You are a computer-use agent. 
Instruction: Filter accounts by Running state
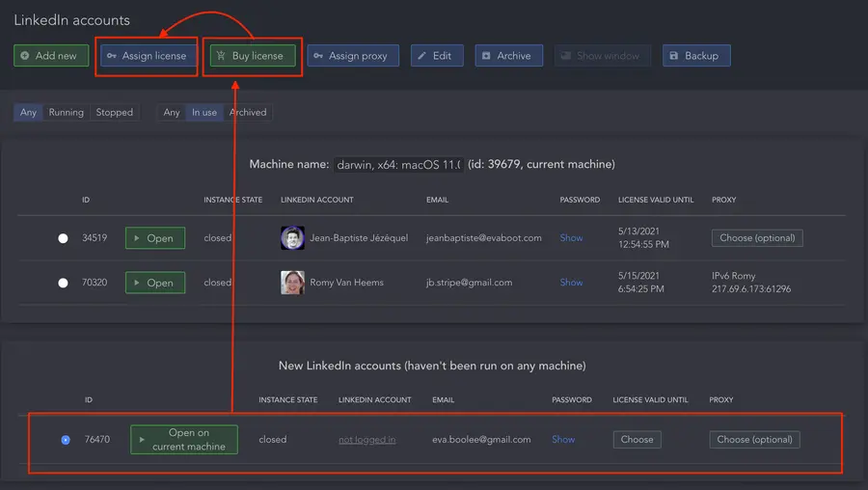pos(66,113)
